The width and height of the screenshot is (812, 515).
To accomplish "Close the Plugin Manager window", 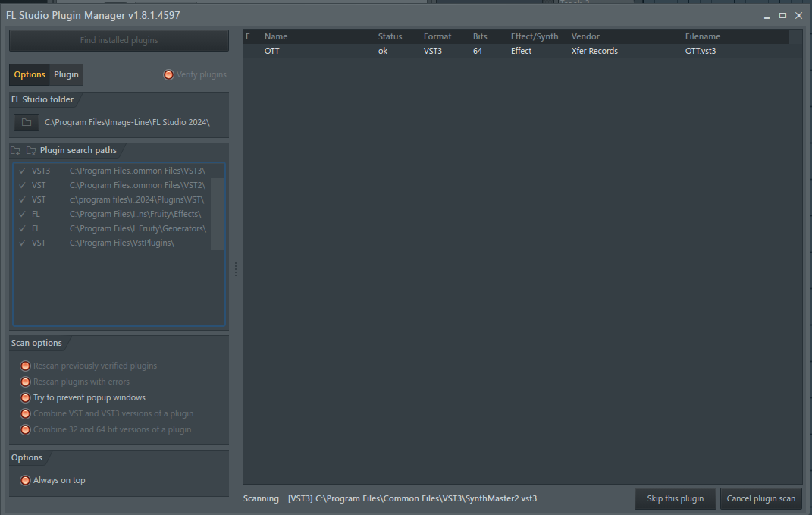I will (798, 16).
